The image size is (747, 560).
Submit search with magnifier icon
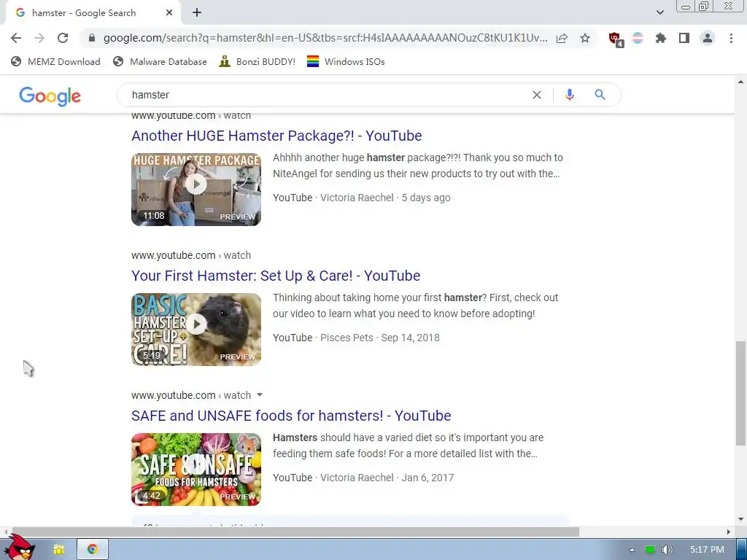coord(600,95)
